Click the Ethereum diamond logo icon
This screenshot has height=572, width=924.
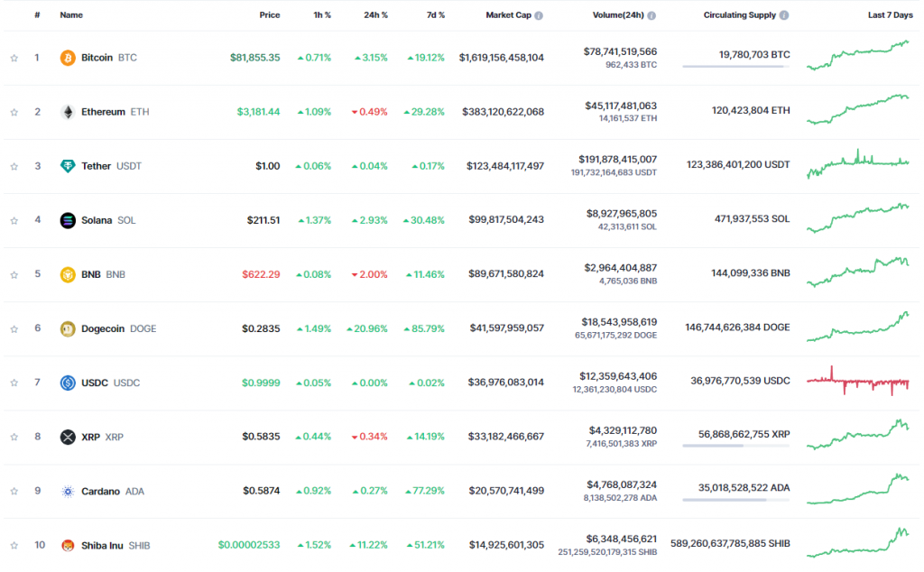(68, 112)
